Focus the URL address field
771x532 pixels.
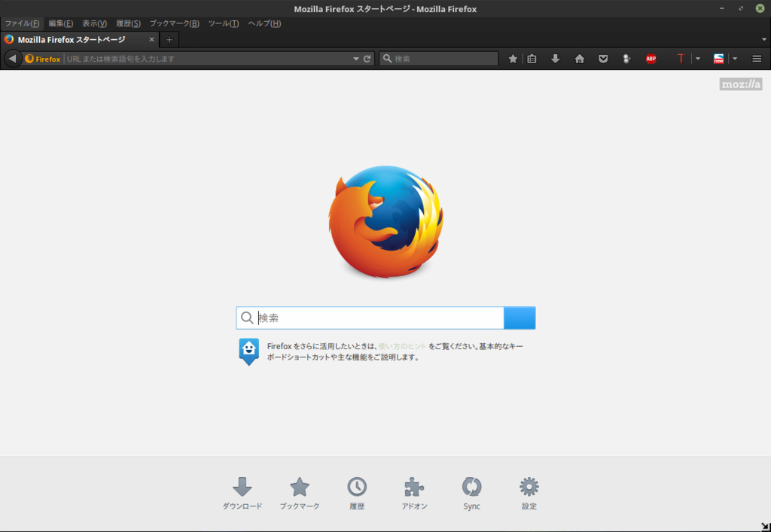click(x=208, y=59)
